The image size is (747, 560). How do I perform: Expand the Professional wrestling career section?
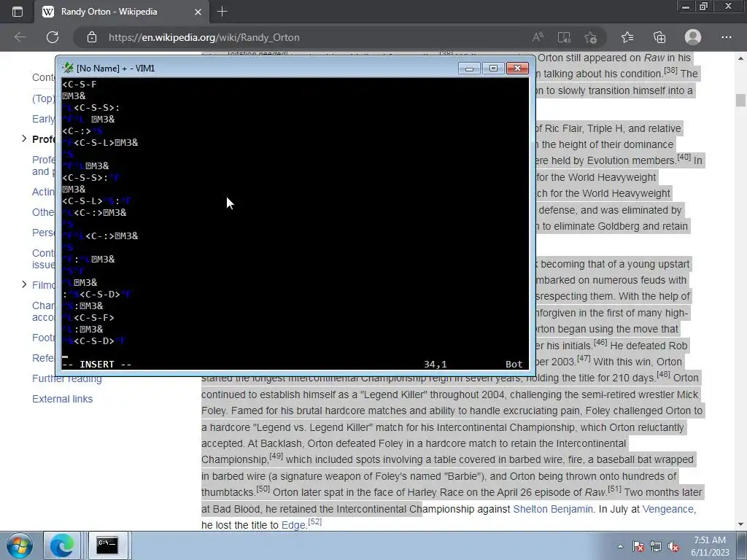click(24, 139)
